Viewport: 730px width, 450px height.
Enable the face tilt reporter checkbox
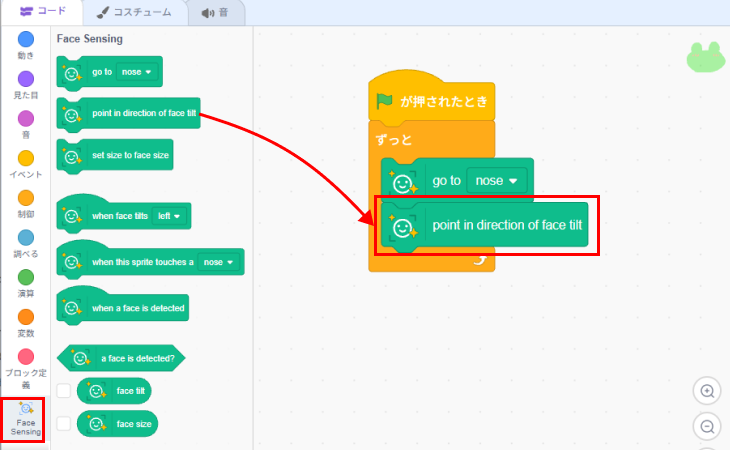pyautogui.click(x=64, y=390)
